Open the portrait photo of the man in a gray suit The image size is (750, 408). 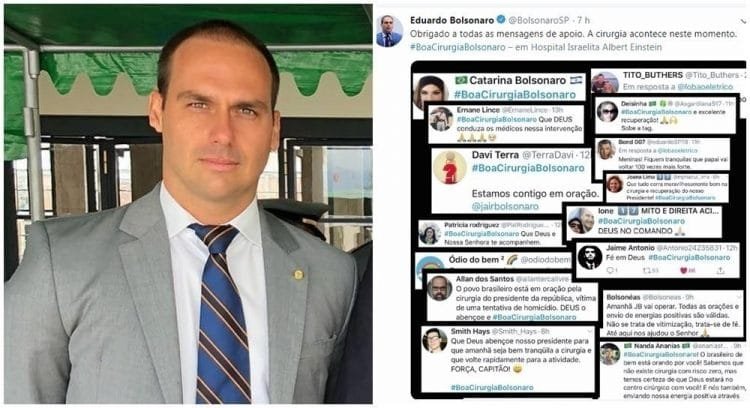(x=188, y=204)
